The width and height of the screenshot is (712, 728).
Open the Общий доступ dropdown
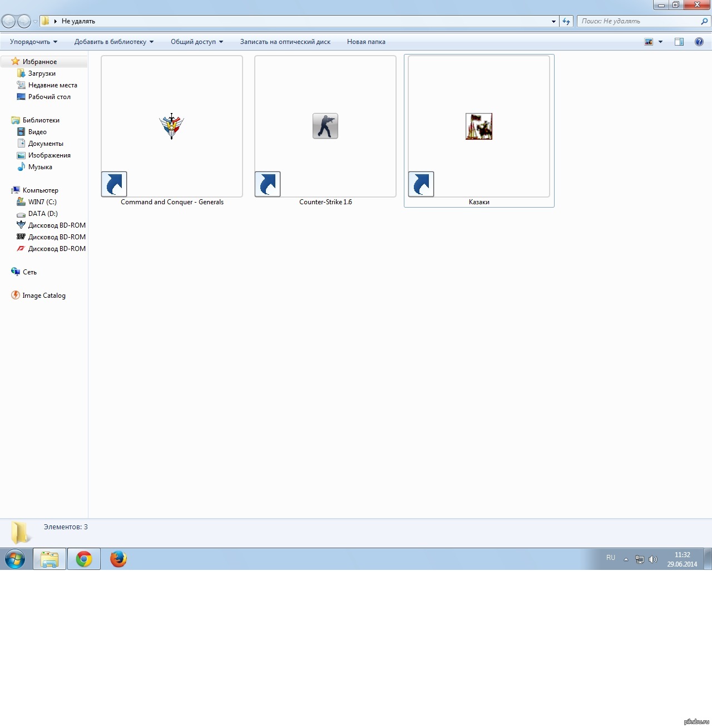[x=196, y=42]
